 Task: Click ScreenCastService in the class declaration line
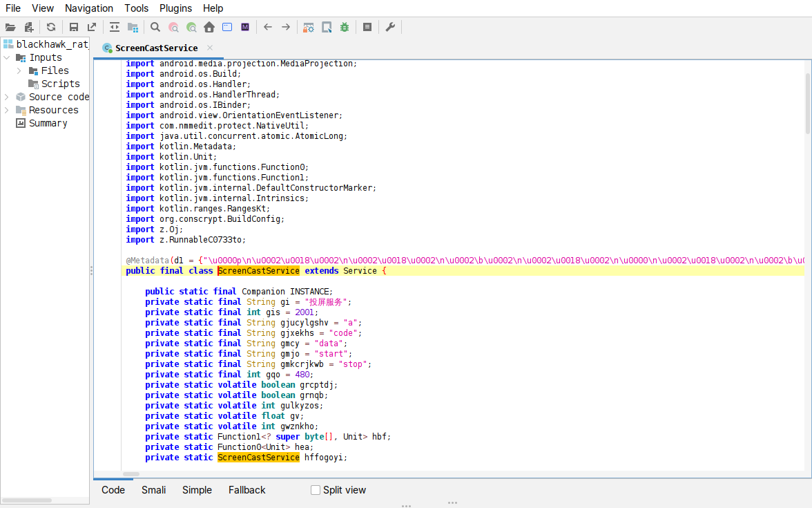click(x=258, y=271)
